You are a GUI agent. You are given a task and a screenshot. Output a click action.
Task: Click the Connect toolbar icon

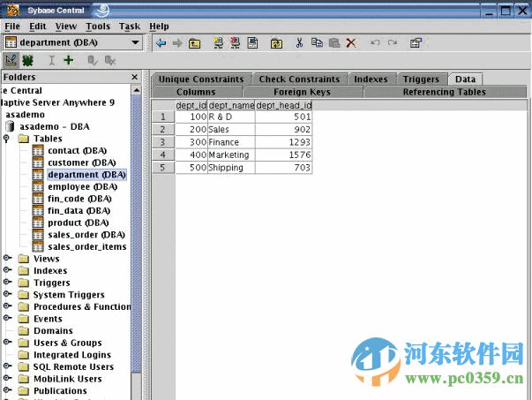coord(218,42)
